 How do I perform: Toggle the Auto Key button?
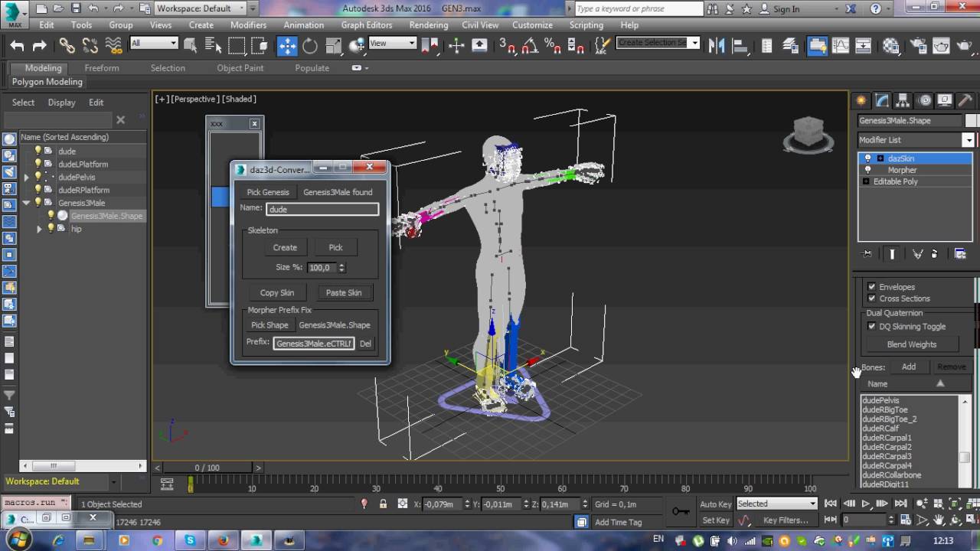pos(715,504)
